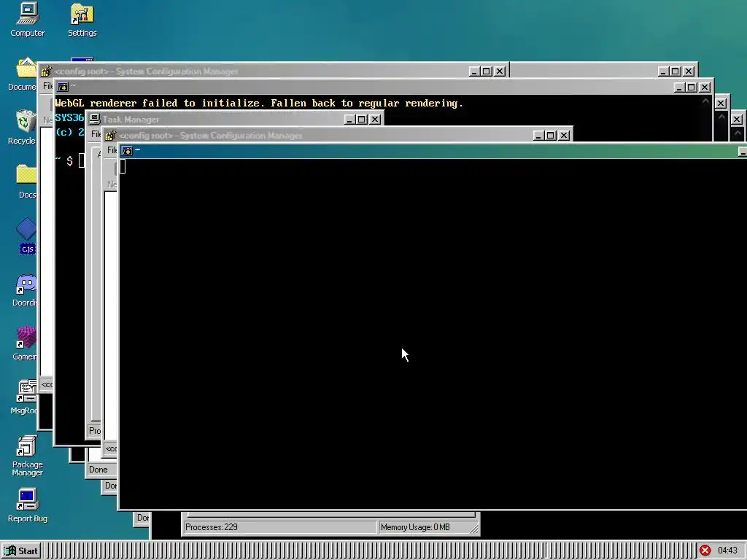
Task: Open the Settings desktop shortcut
Action: [82, 20]
